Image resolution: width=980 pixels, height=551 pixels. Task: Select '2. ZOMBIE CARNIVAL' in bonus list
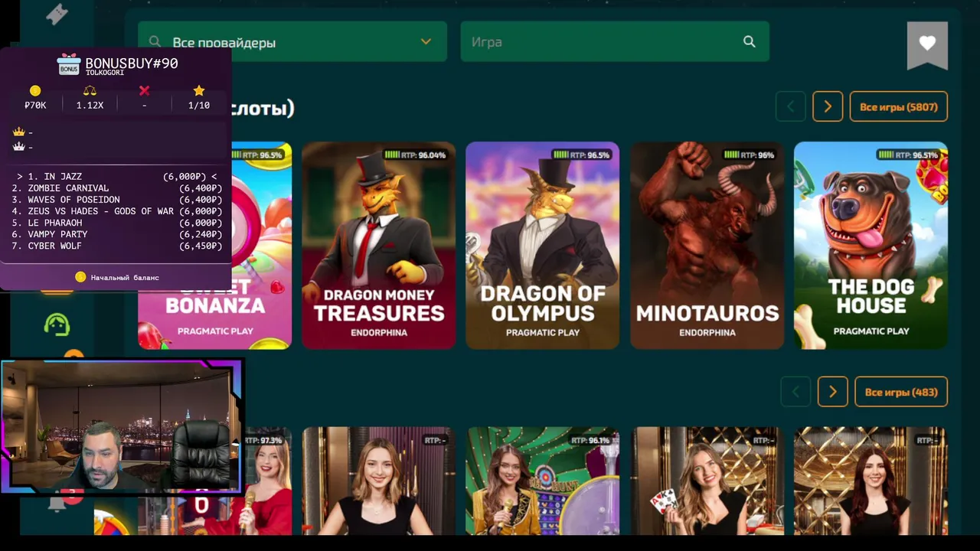click(x=116, y=188)
